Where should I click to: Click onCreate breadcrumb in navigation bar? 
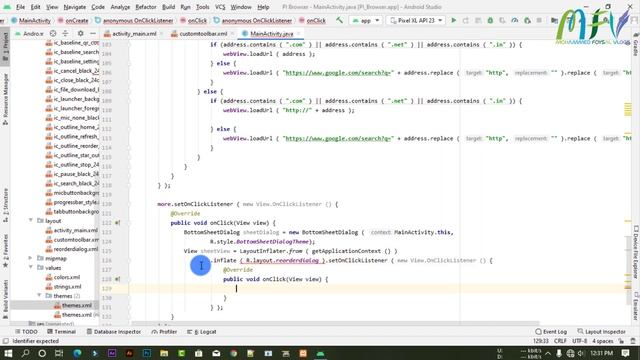(x=73, y=20)
